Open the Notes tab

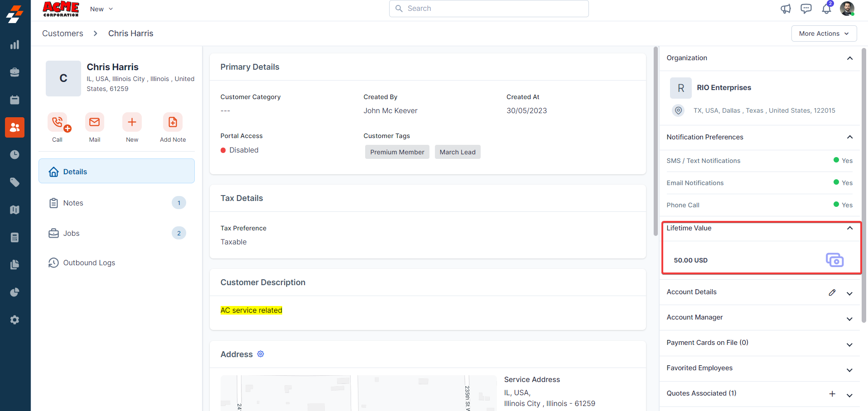click(73, 203)
